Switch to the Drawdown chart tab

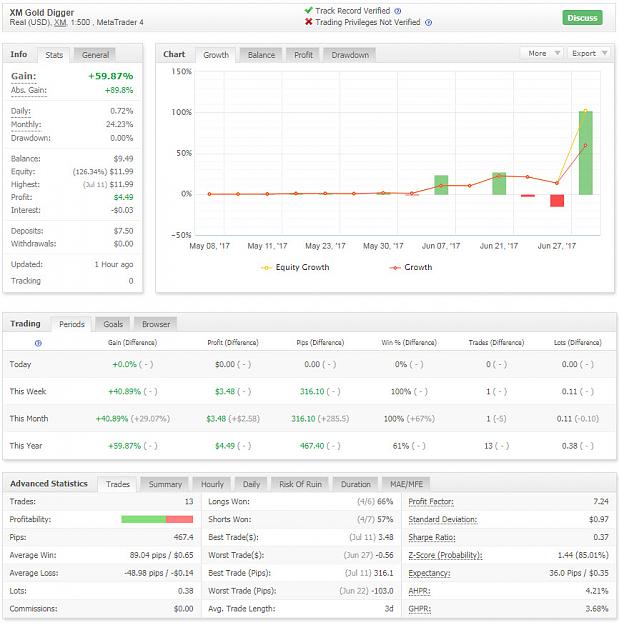coord(350,55)
